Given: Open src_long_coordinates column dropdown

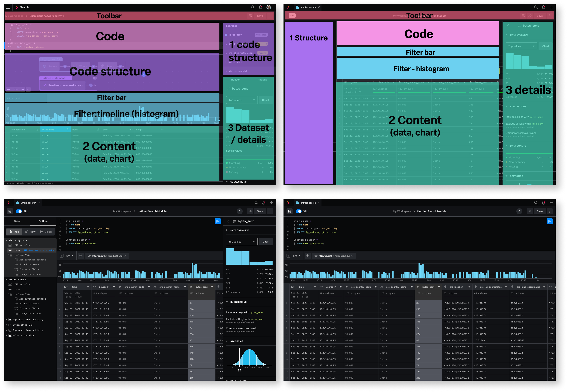Looking at the screenshot, I should pyautogui.click(x=544, y=287).
